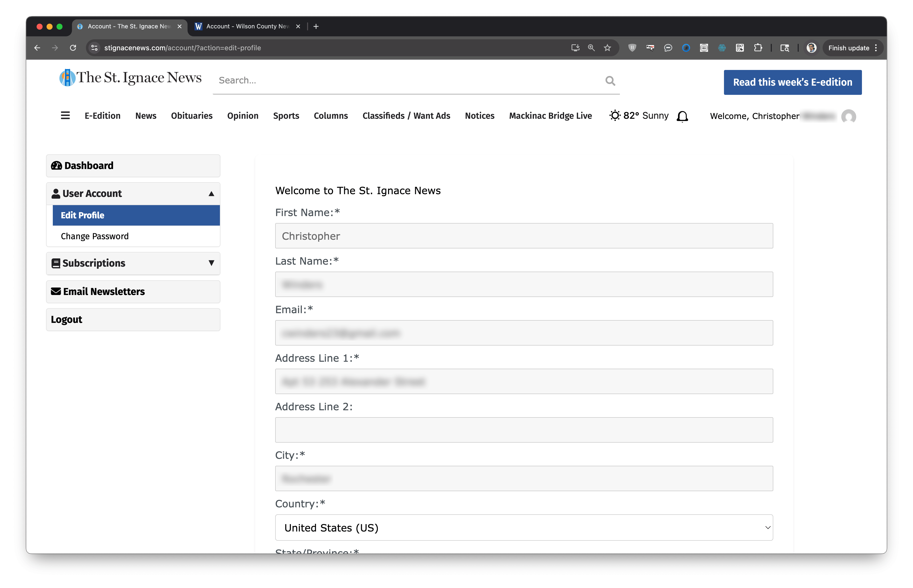This screenshot has width=913, height=588.
Task: Open the hamburger navigation menu
Action: coord(65,115)
